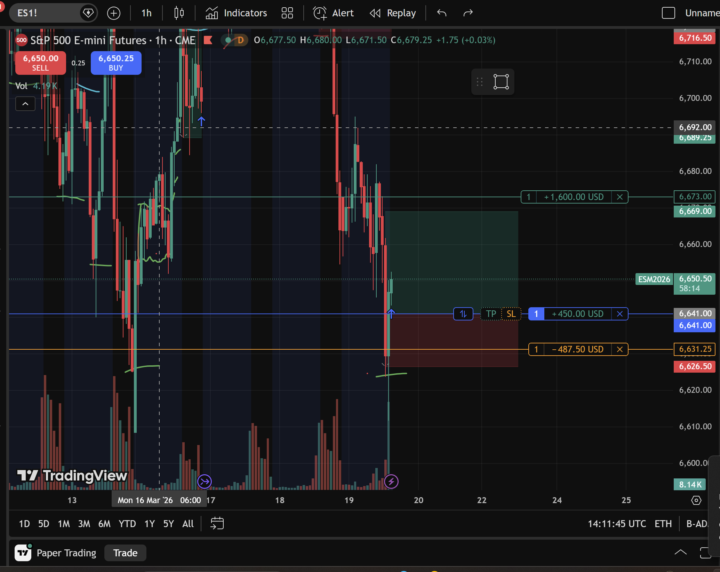Screen dimensions: 720x572
Task: Open the chart settings gear on time axis
Action: (696, 500)
